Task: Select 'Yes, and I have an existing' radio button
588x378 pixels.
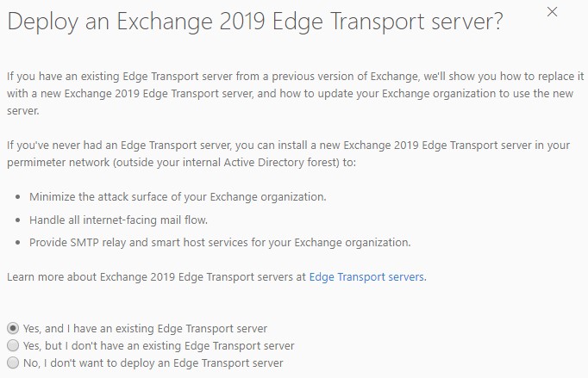Action: [12, 328]
